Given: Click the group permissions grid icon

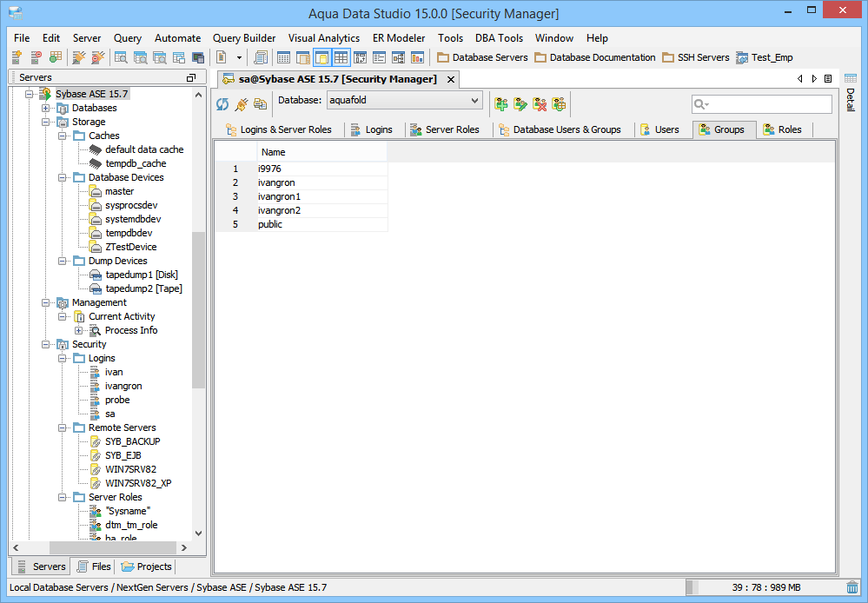Looking at the screenshot, I should (x=559, y=103).
